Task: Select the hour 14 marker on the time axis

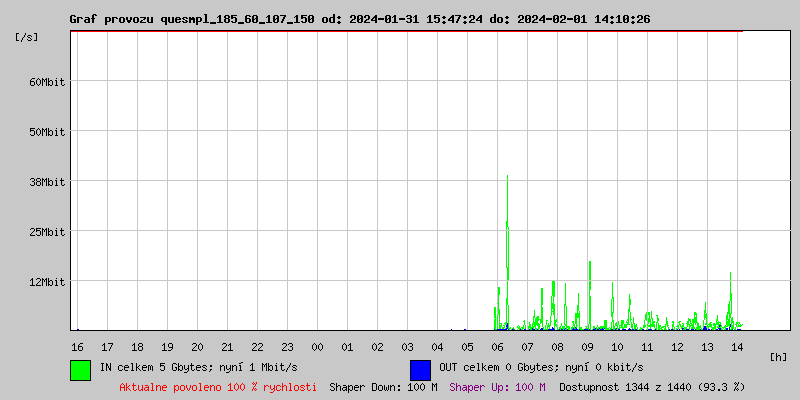Action: pyautogui.click(x=737, y=346)
